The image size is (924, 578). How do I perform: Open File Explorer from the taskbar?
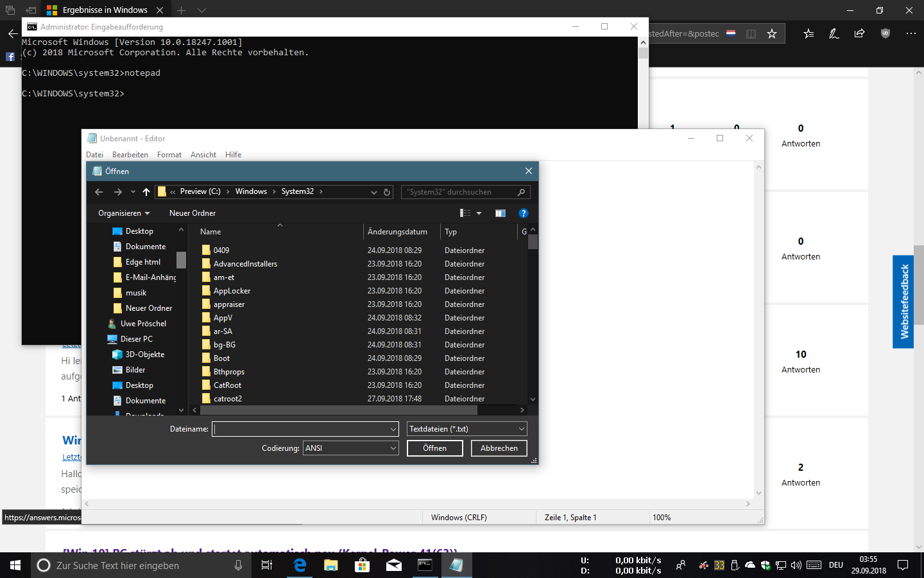click(330, 565)
